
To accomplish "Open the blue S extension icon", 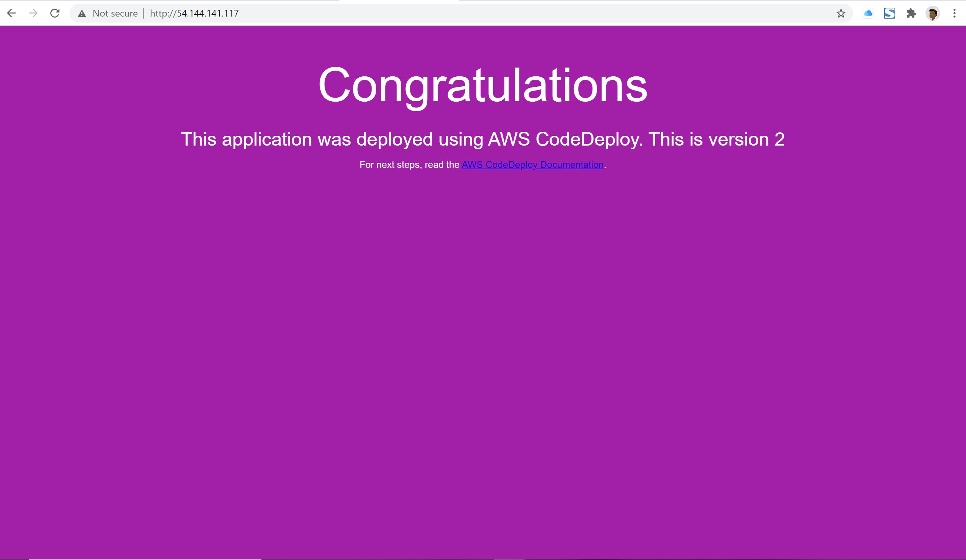I will tap(889, 14).
